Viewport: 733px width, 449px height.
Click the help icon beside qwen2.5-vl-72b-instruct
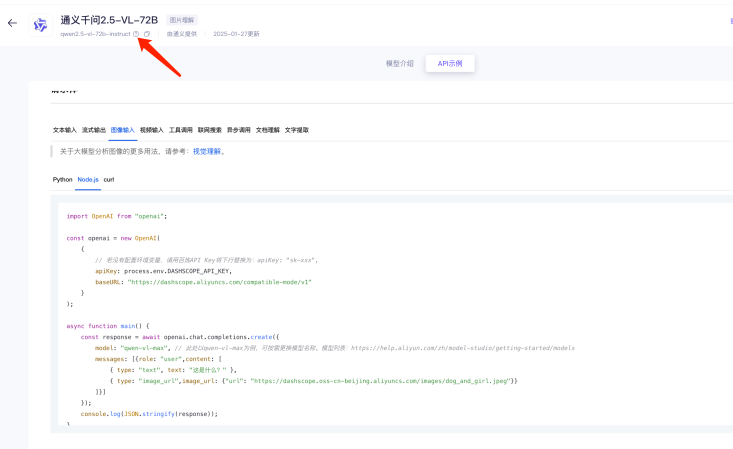point(136,34)
